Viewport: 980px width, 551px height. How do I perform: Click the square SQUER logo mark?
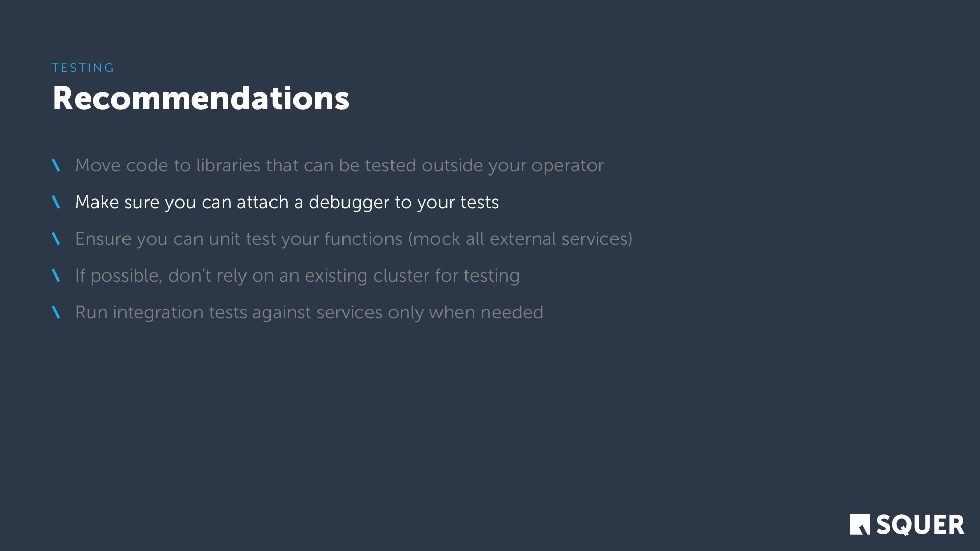(860, 524)
